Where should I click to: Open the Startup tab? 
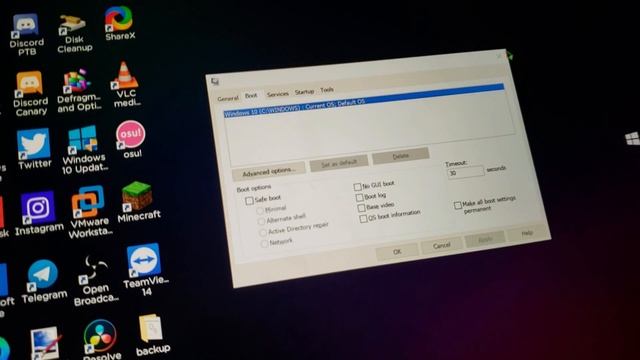[x=304, y=92]
